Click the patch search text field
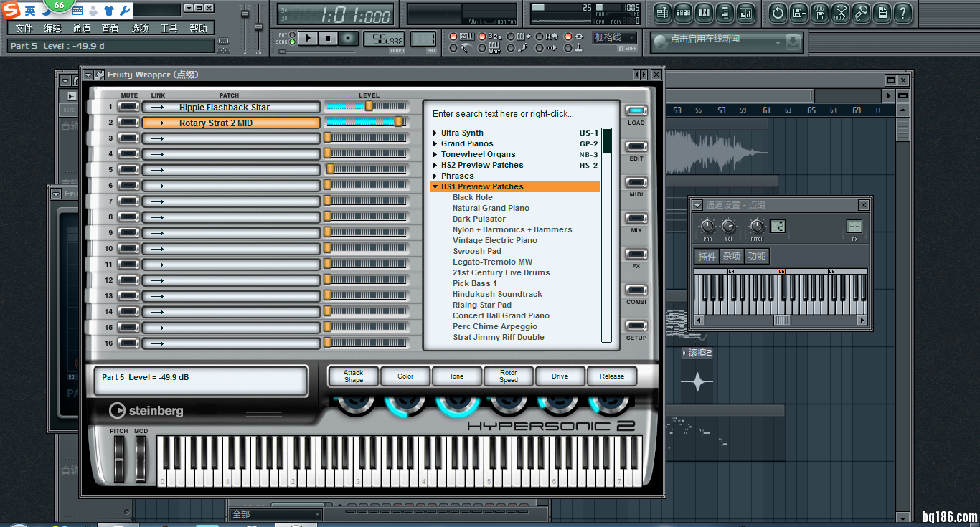This screenshot has height=527, width=980. click(x=521, y=114)
